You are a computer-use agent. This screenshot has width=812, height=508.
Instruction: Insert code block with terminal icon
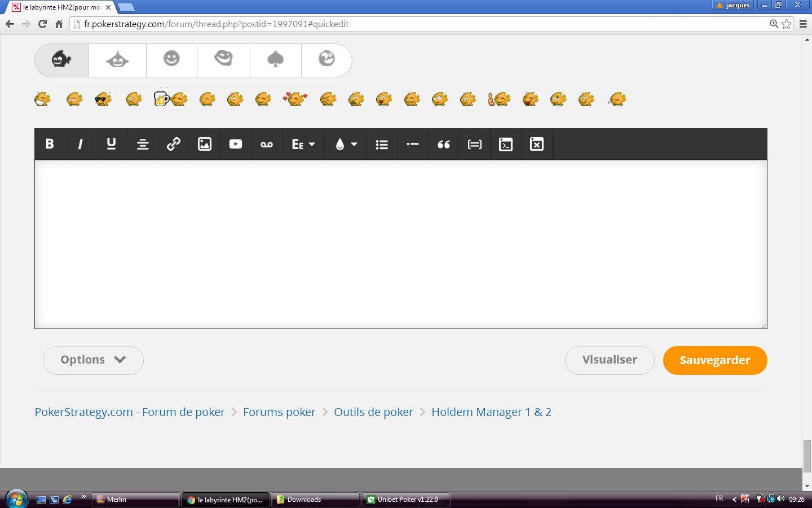pos(506,144)
